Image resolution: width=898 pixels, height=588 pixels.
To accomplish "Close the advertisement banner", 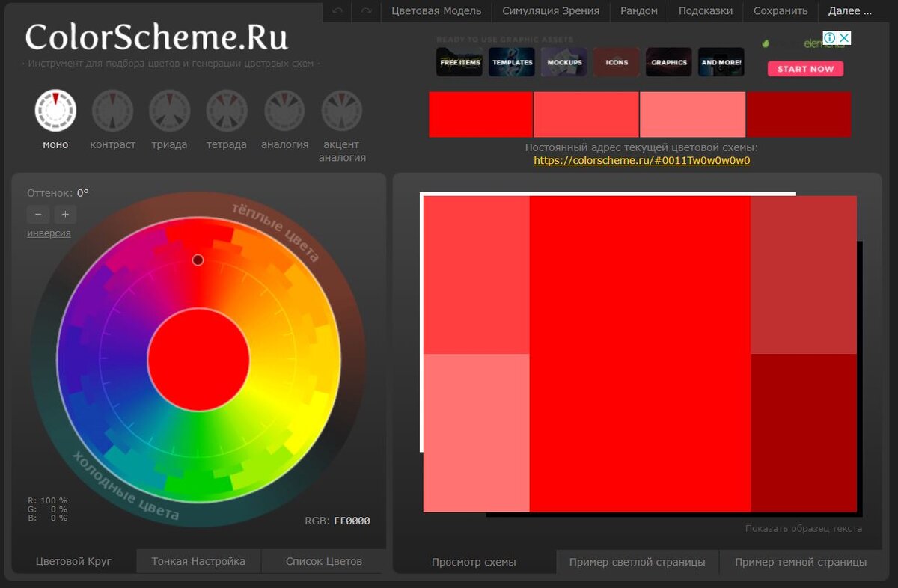I will click(x=843, y=37).
